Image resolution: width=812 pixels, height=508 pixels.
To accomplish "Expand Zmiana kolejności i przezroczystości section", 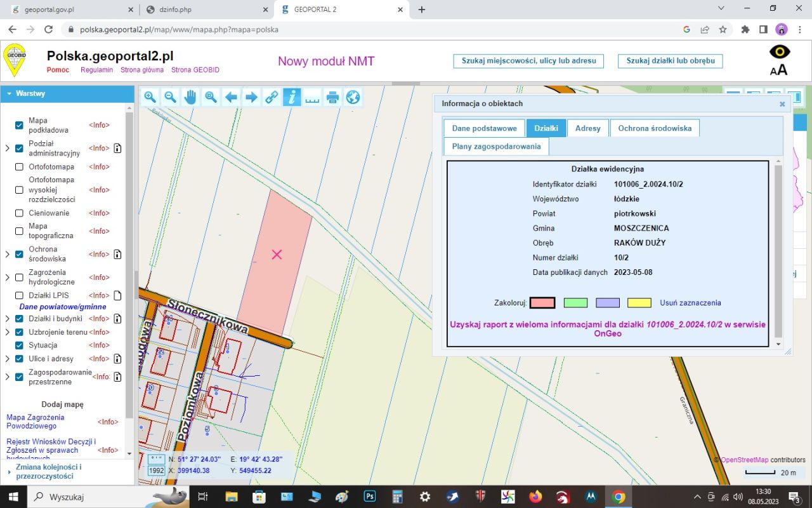I will coord(9,472).
